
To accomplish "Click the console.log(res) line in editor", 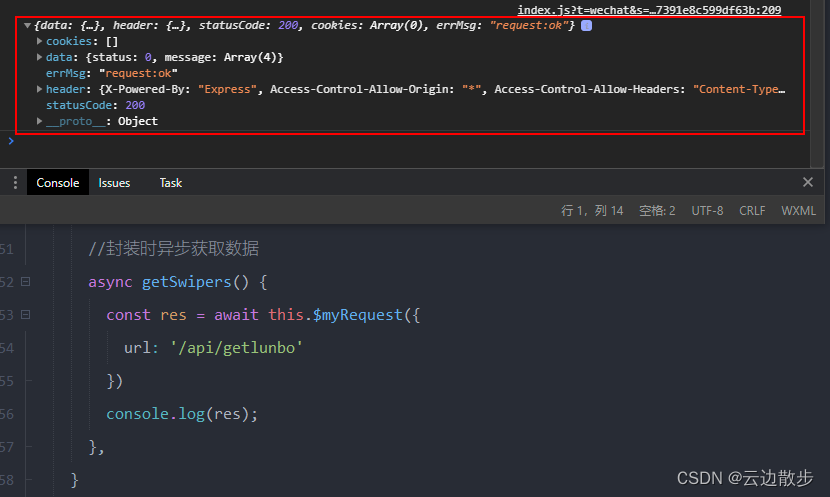I will pyautogui.click(x=182, y=413).
